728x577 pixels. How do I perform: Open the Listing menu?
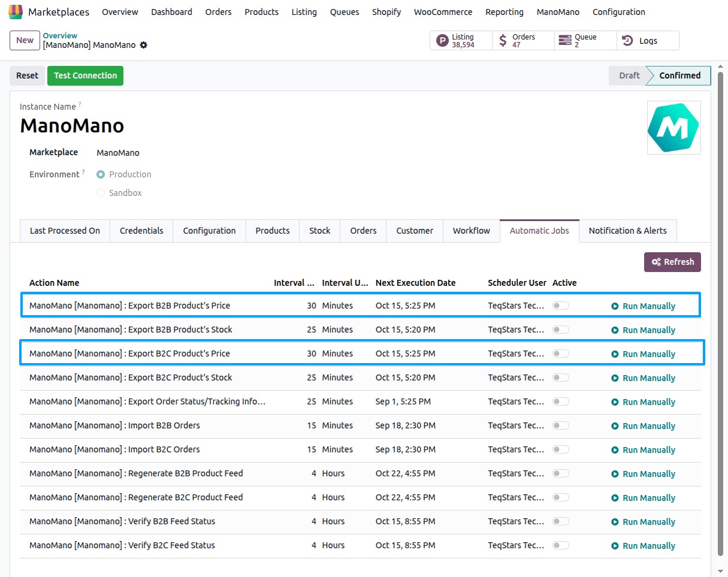tap(304, 12)
